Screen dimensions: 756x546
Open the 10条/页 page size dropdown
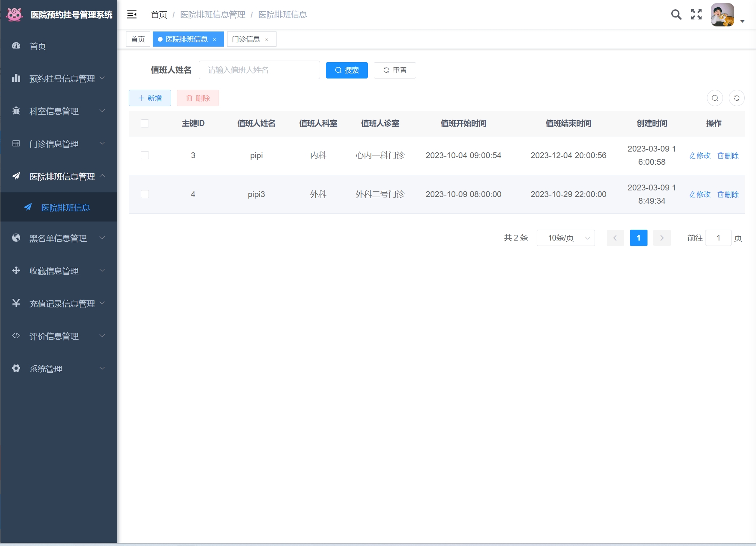click(x=565, y=238)
